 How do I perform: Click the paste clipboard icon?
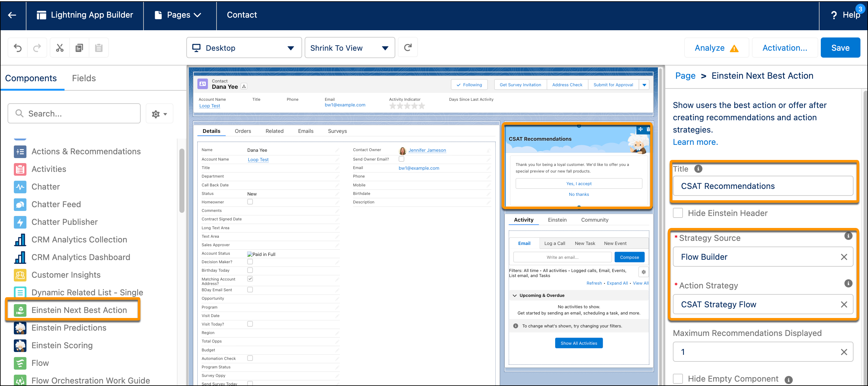pos(99,48)
